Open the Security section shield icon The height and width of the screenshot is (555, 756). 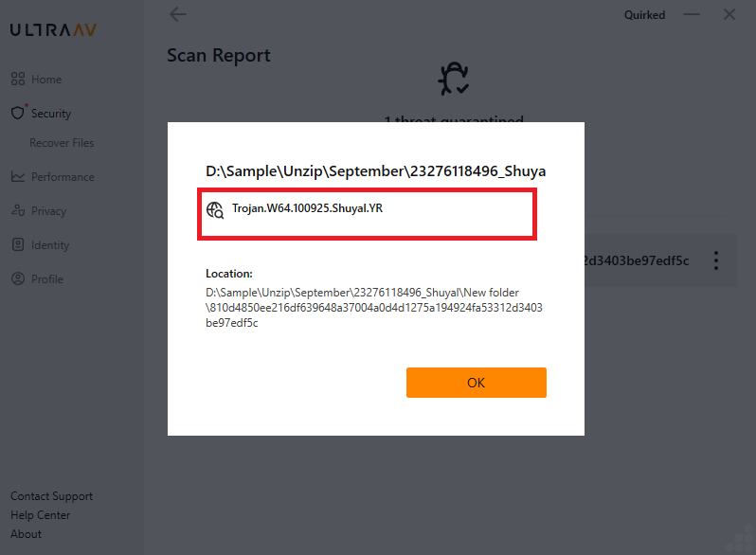click(x=17, y=114)
